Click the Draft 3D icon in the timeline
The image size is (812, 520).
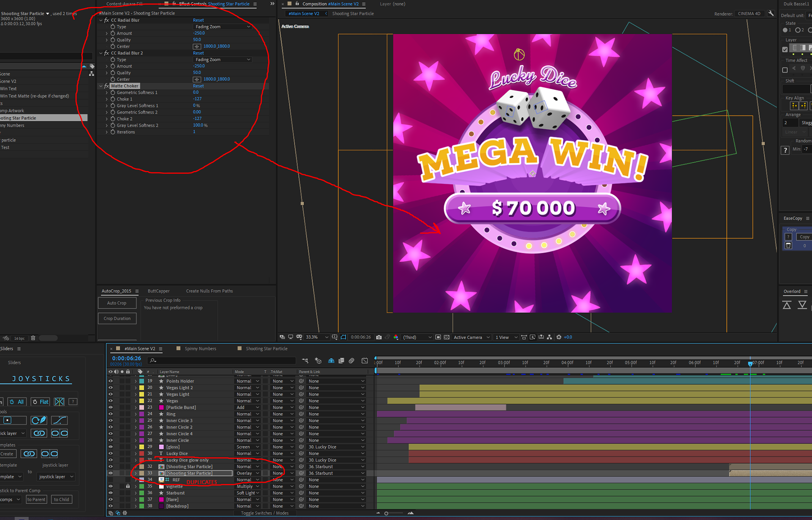click(x=318, y=361)
